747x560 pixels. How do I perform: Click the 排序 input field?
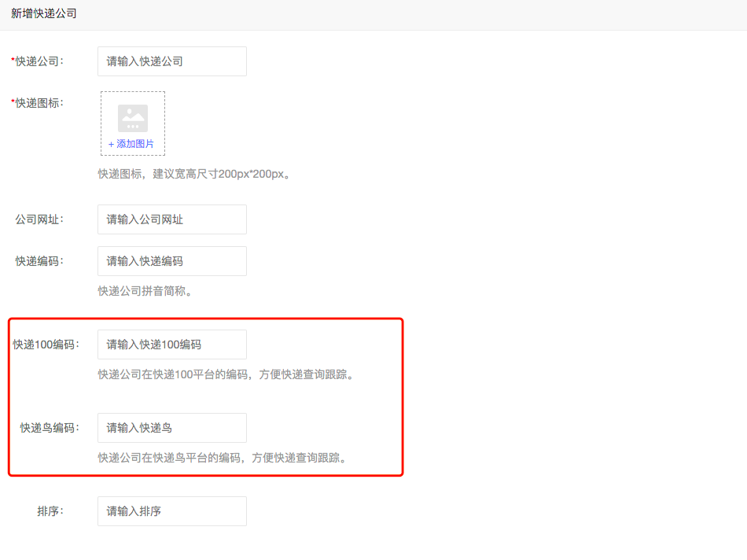click(172, 511)
